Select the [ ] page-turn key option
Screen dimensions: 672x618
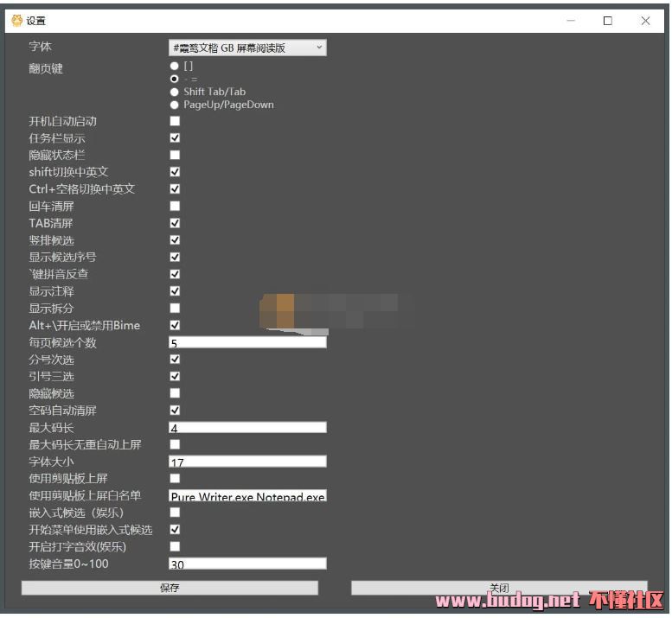click(x=175, y=66)
